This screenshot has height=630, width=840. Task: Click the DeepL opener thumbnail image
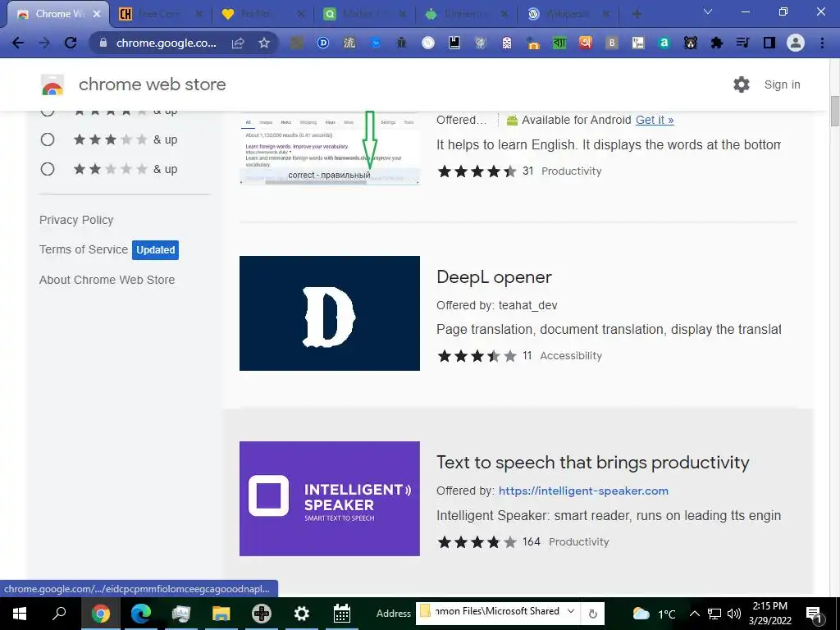click(x=330, y=313)
